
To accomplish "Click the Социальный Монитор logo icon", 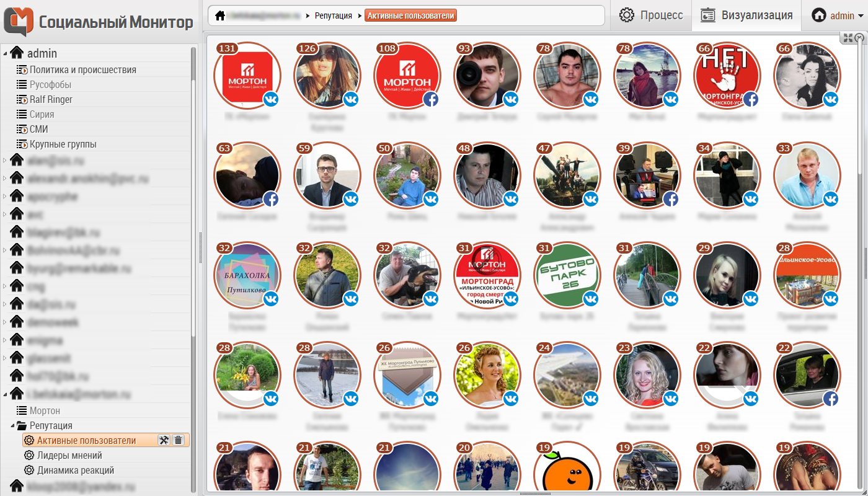I will [x=18, y=22].
